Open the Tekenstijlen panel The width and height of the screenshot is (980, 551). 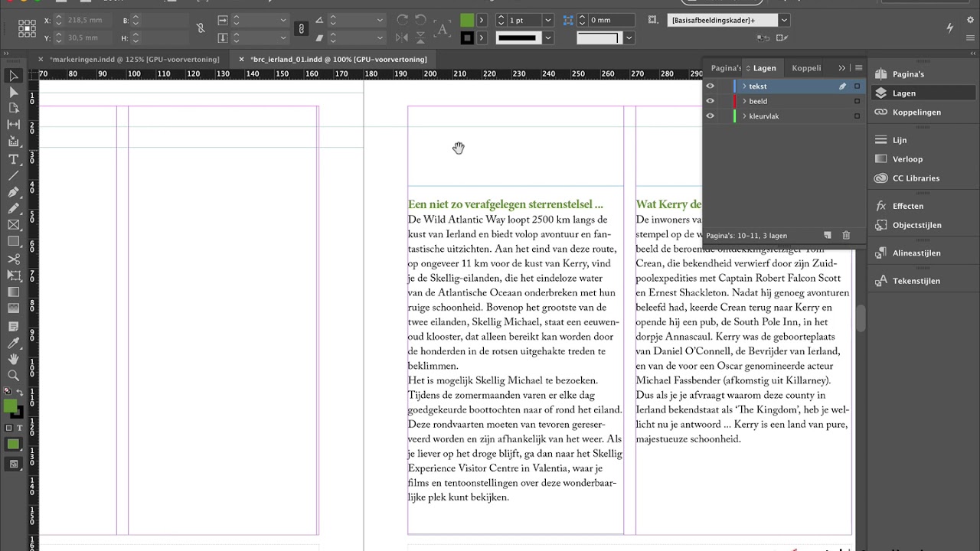coord(916,281)
